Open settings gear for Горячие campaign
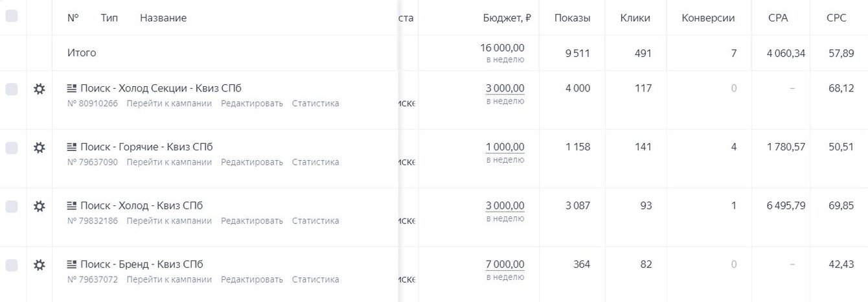 tap(40, 148)
